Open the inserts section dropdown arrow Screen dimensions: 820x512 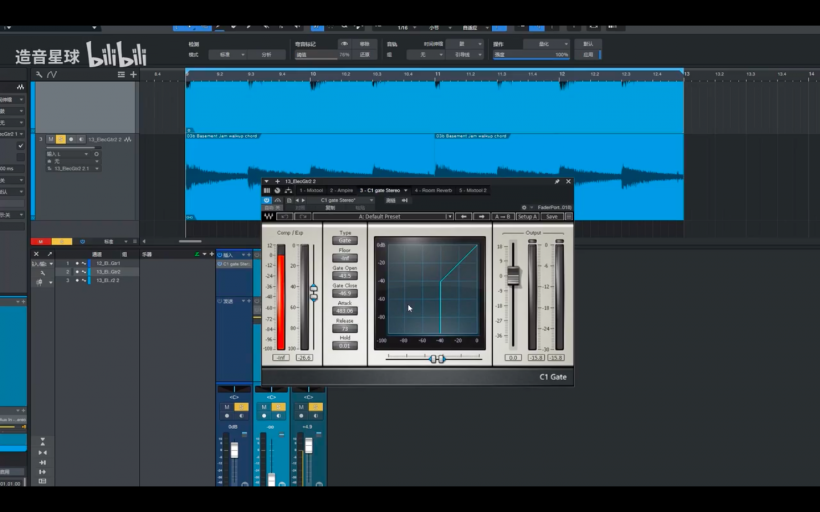click(244, 255)
